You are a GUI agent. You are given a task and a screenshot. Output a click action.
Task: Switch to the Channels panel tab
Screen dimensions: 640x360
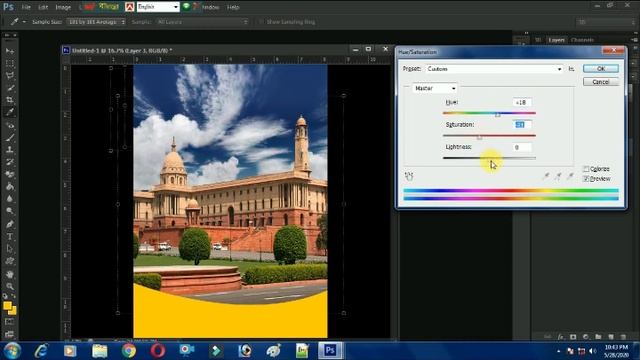(x=582, y=40)
